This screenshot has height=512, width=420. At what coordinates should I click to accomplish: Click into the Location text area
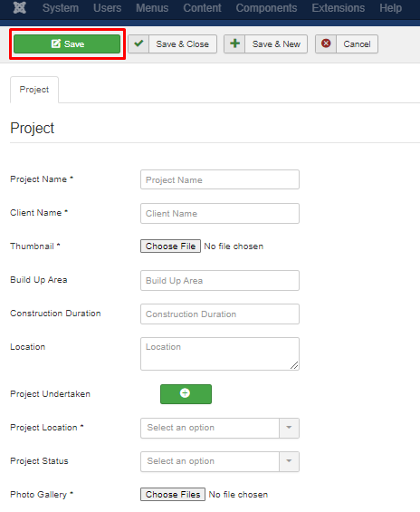pos(220,353)
